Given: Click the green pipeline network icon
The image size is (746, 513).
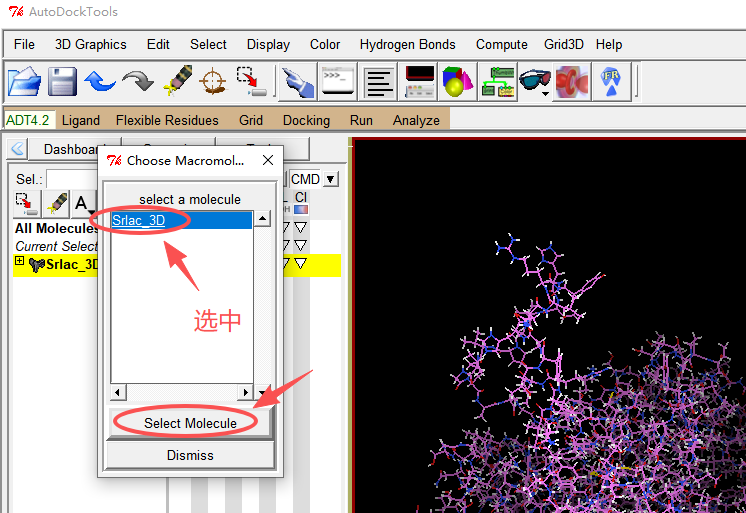Looking at the screenshot, I should (496, 81).
